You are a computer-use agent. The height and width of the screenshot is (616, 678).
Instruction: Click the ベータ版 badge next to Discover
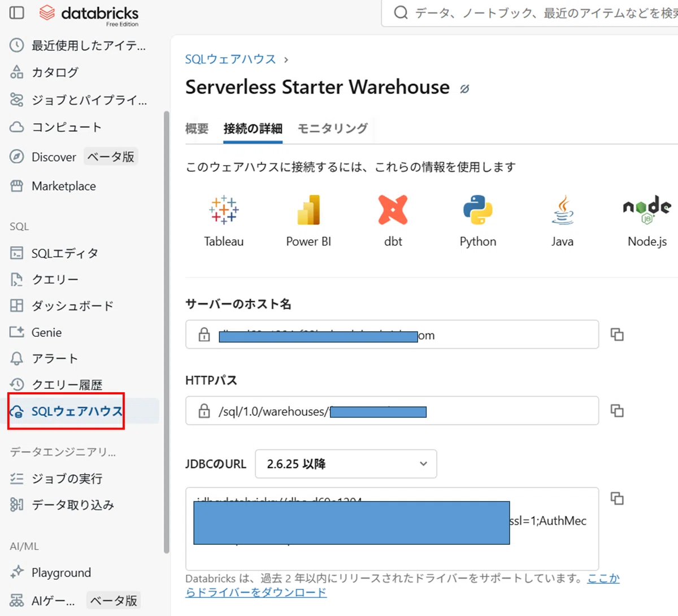click(x=111, y=157)
